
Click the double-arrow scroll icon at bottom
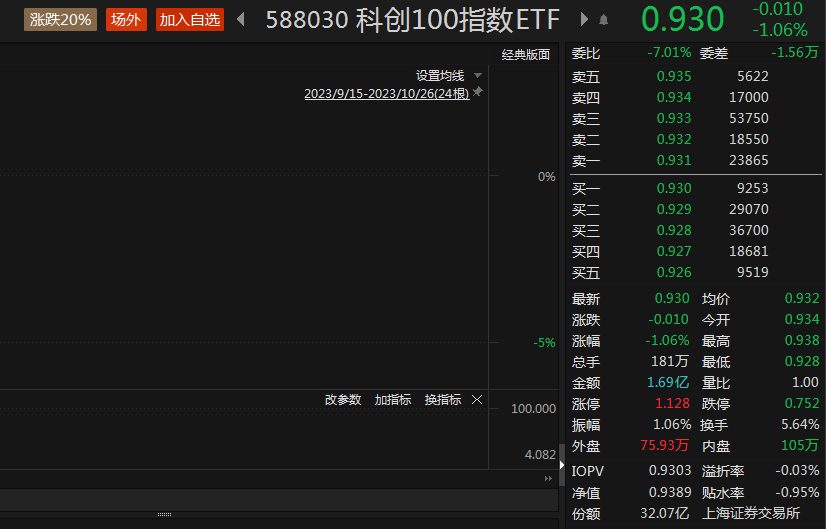pyautogui.click(x=548, y=478)
